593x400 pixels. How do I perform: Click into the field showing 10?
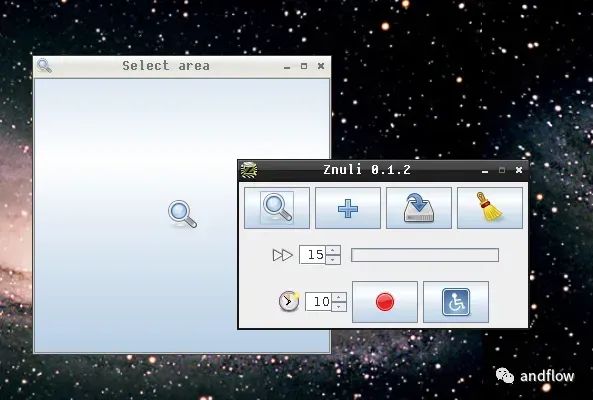319,302
